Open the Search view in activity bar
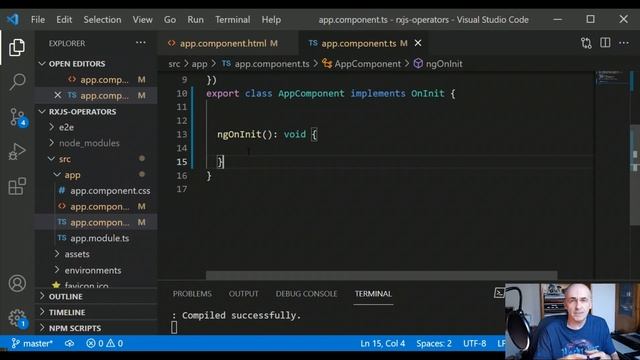The width and height of the screenshot is (640, 360). tap(17, 82)
